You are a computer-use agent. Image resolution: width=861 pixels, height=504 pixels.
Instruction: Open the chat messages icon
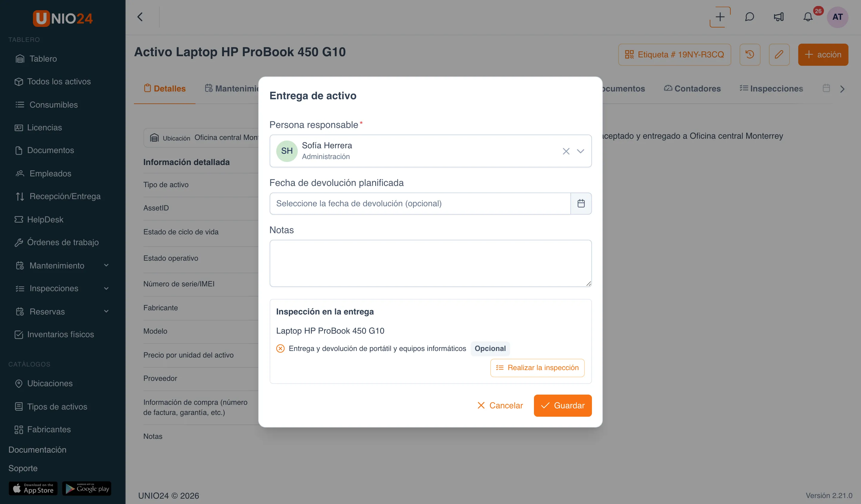(749, 17)
